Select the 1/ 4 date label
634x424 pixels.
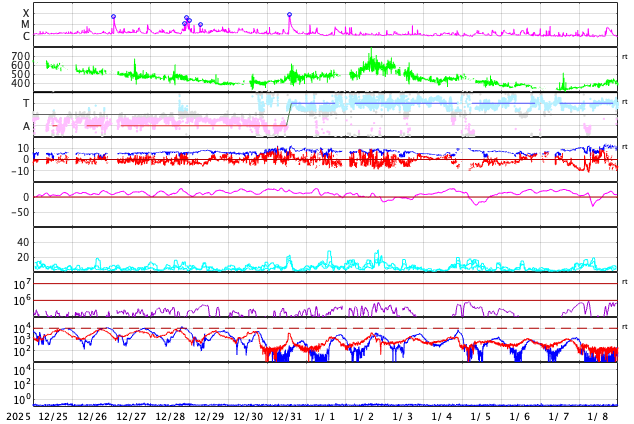[x=442, y=416]
